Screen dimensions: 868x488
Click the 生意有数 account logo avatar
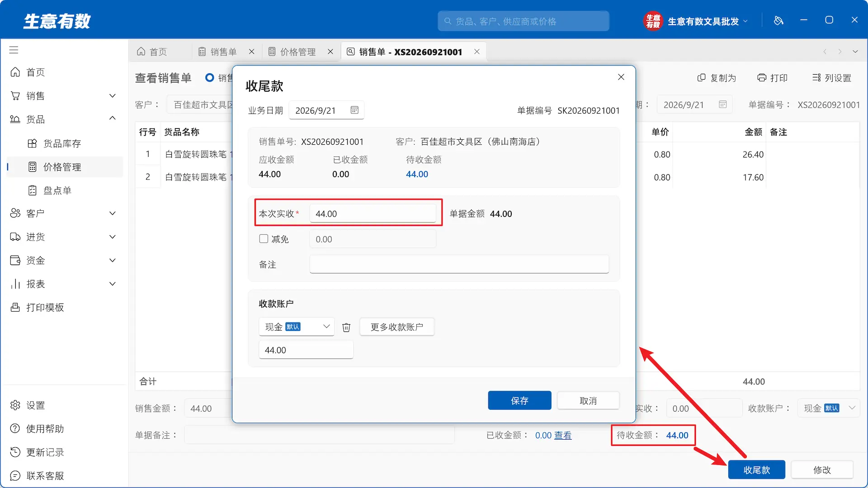click(653, 21)
